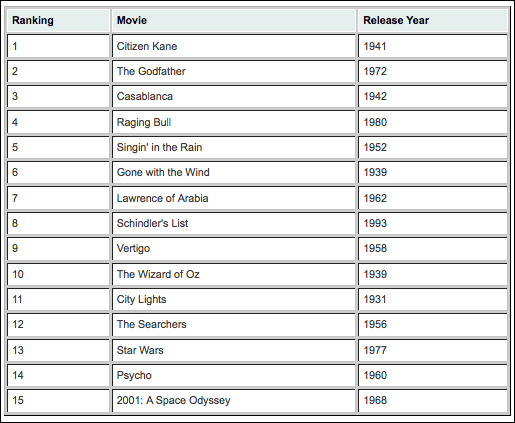Select The Godfather movie cell
The height and width of the screenshot is (423, 515).
click(234, 71)
